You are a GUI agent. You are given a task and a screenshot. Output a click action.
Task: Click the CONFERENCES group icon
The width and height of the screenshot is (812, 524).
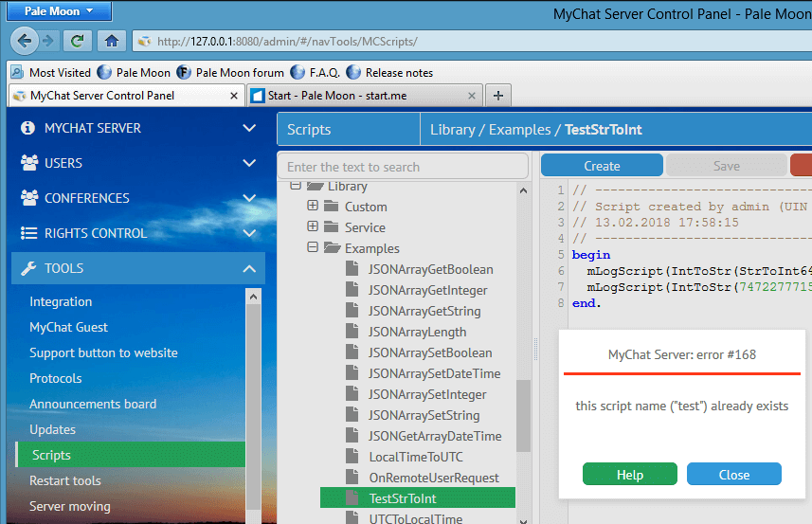coord(29,198)
